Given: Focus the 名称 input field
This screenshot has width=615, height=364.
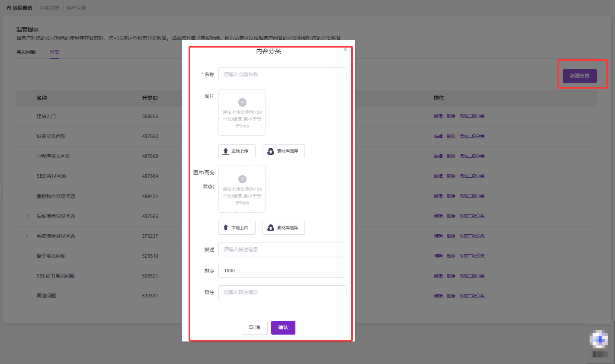Looking at the screenshot, I should (282, 74).
